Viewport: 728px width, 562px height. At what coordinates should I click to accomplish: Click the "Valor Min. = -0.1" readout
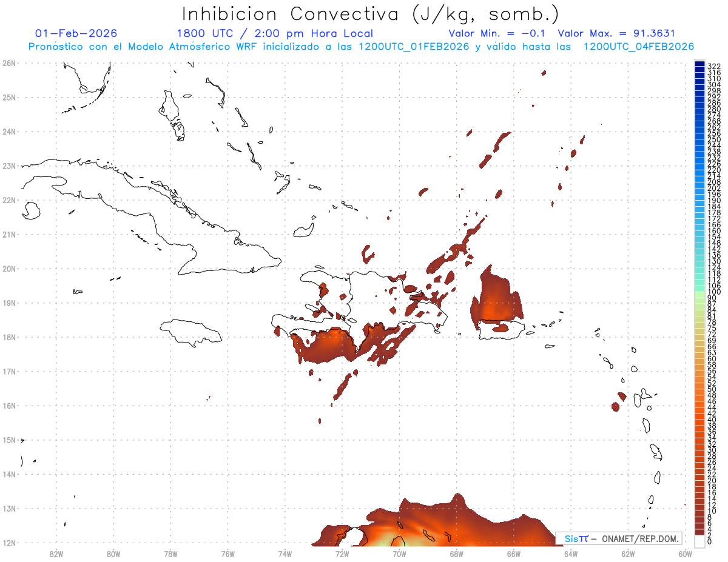click(498, 33)
